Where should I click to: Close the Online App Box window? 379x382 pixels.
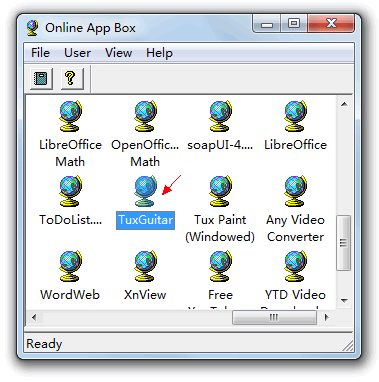pyautogui.click(x=331, y=24)
